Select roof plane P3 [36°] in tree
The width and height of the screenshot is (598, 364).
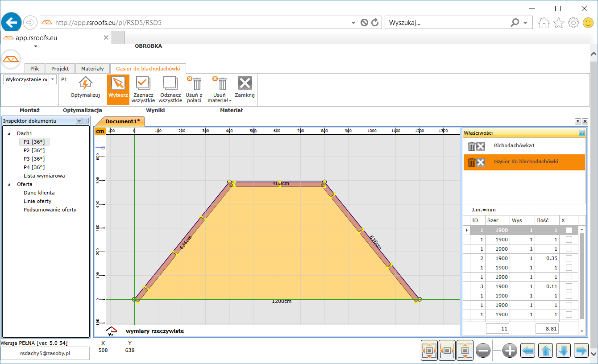pyautogui.click(x=34, y=159)
